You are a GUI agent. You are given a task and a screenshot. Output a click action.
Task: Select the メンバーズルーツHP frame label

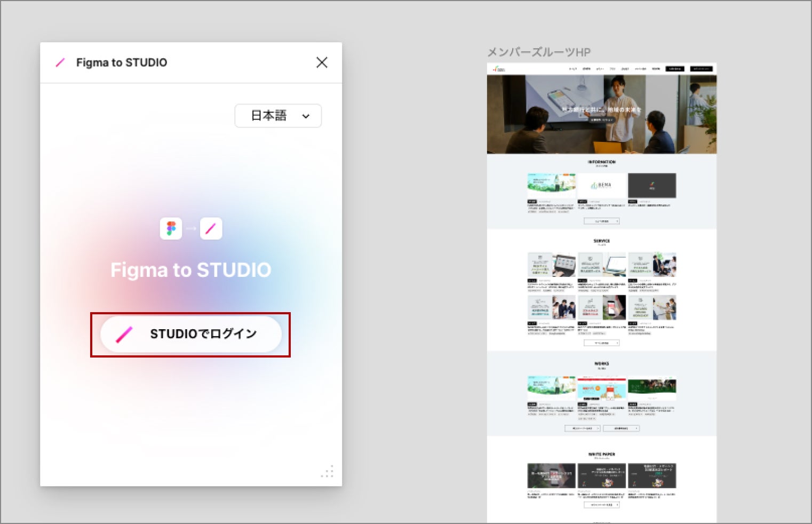[x=538, y=52]
